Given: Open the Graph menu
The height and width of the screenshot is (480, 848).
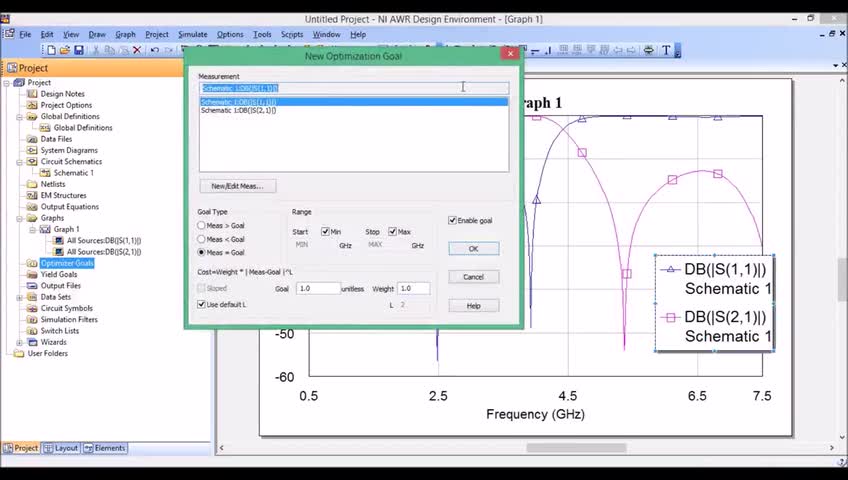Looking at the screenshot, I should click(x=125, y=34).
